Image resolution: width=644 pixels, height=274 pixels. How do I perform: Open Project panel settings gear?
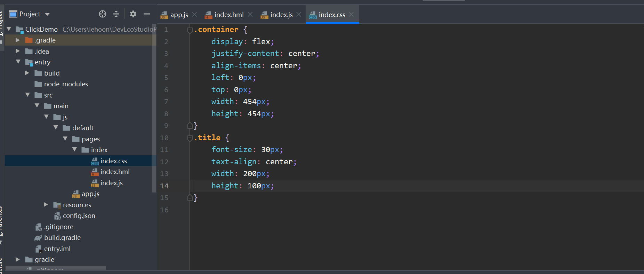[133, 14]
